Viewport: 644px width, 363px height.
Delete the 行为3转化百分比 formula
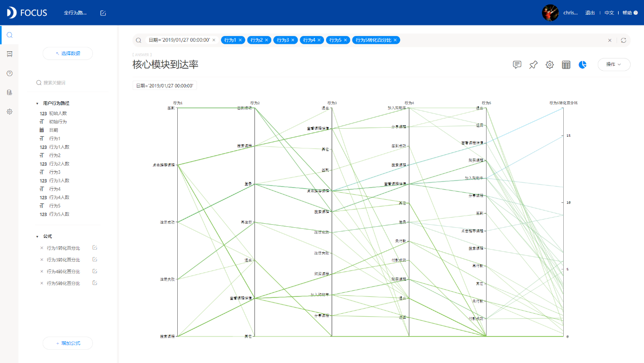pos(42,260)
